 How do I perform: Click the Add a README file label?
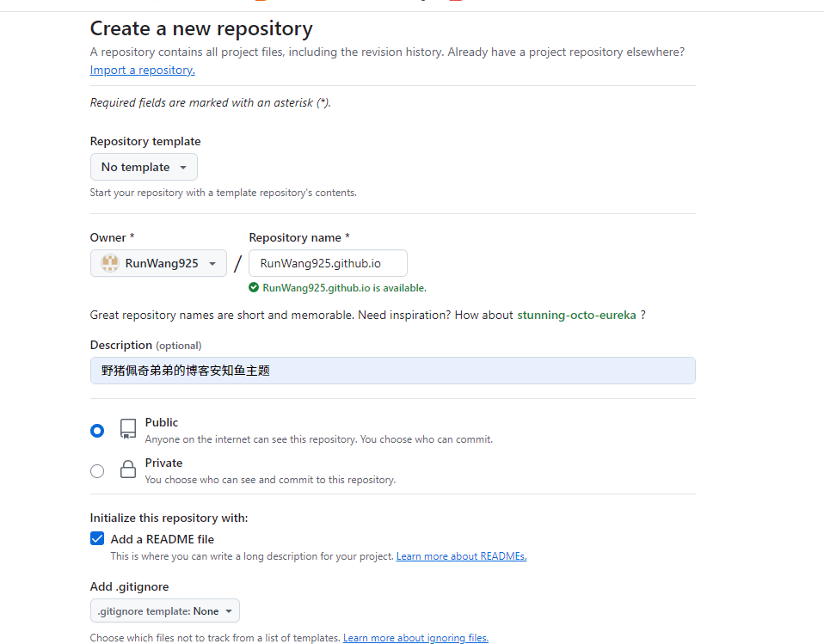pyautogui.click(x=163, y=539)
